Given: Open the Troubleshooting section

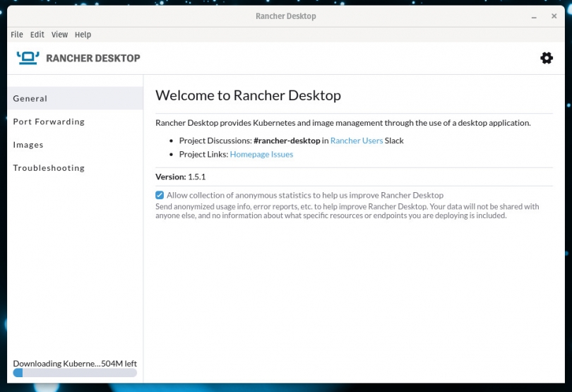Looking at the screenshot, I should click(75, 168).
